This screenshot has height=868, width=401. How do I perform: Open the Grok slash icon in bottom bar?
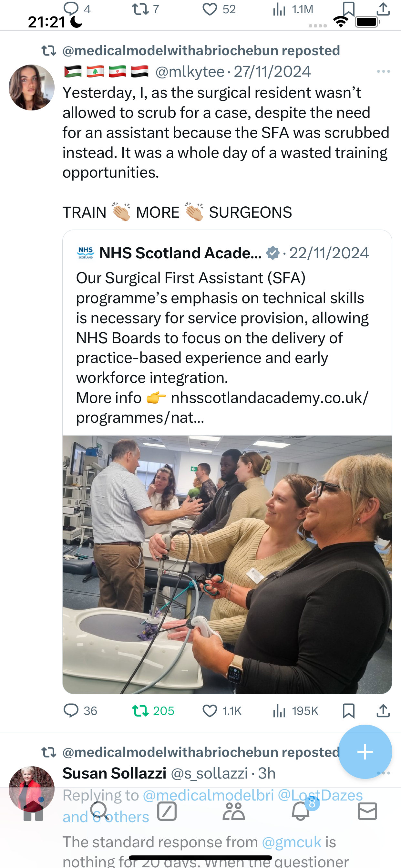tap(167, 811)
